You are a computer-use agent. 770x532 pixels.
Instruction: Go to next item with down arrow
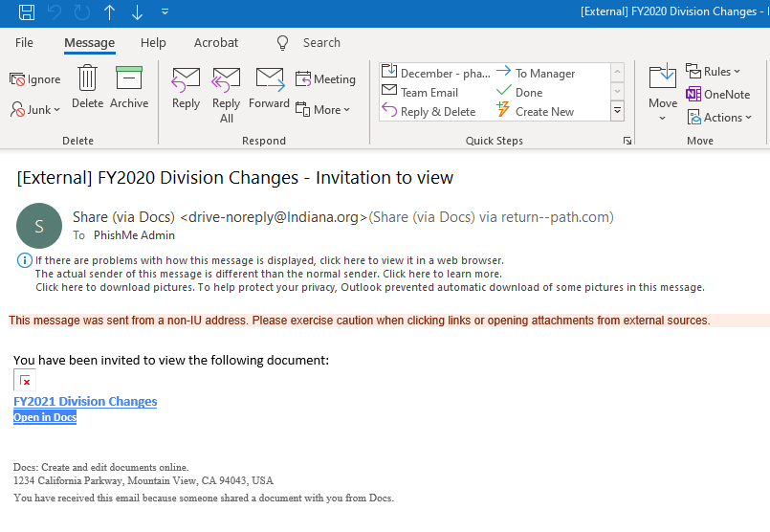137,12
